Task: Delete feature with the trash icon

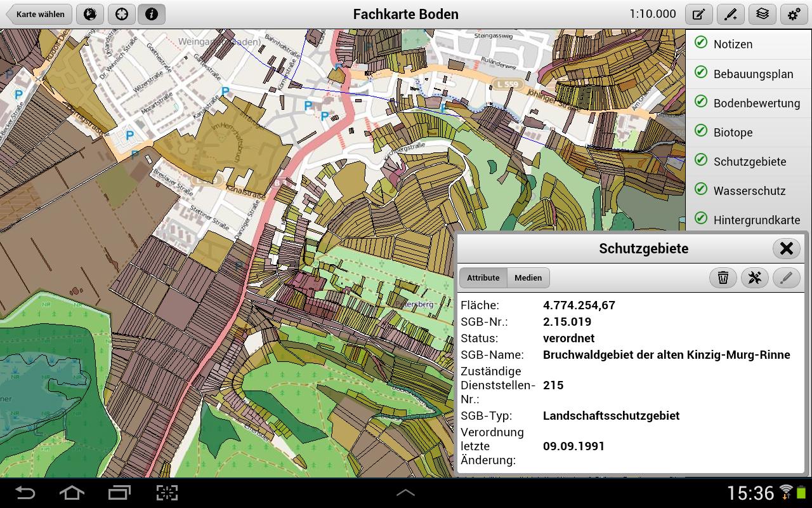Action: (723, 277)
